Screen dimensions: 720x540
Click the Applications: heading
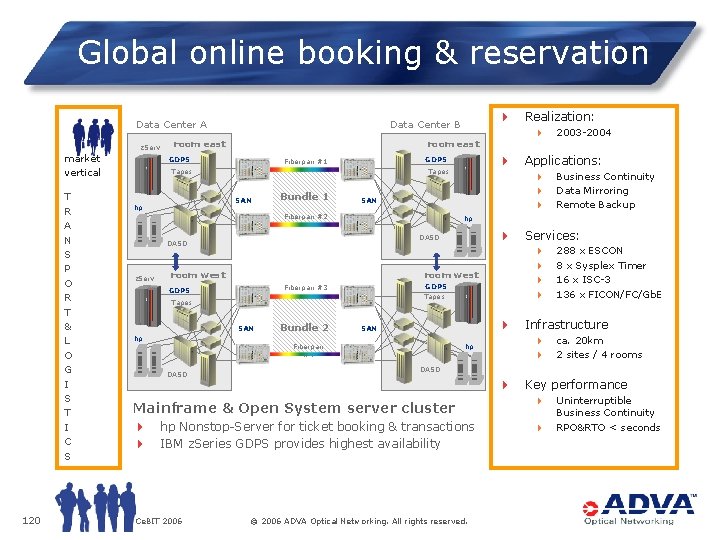[562, 161]
